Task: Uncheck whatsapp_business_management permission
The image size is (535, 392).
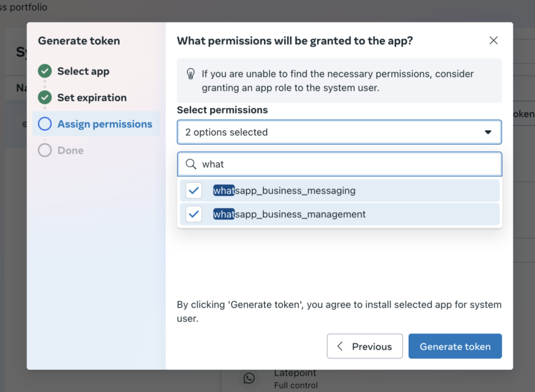Action: (x=194, y=214)
